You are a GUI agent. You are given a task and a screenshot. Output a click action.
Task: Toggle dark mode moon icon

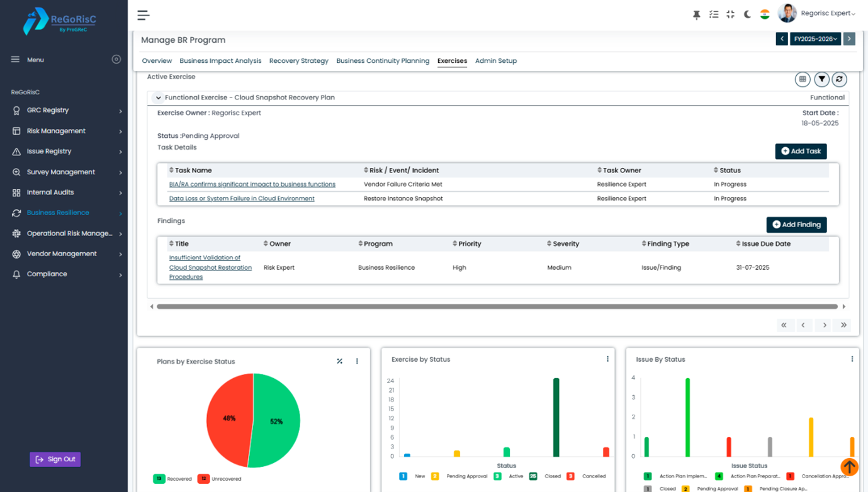click(x=747, y=14)
